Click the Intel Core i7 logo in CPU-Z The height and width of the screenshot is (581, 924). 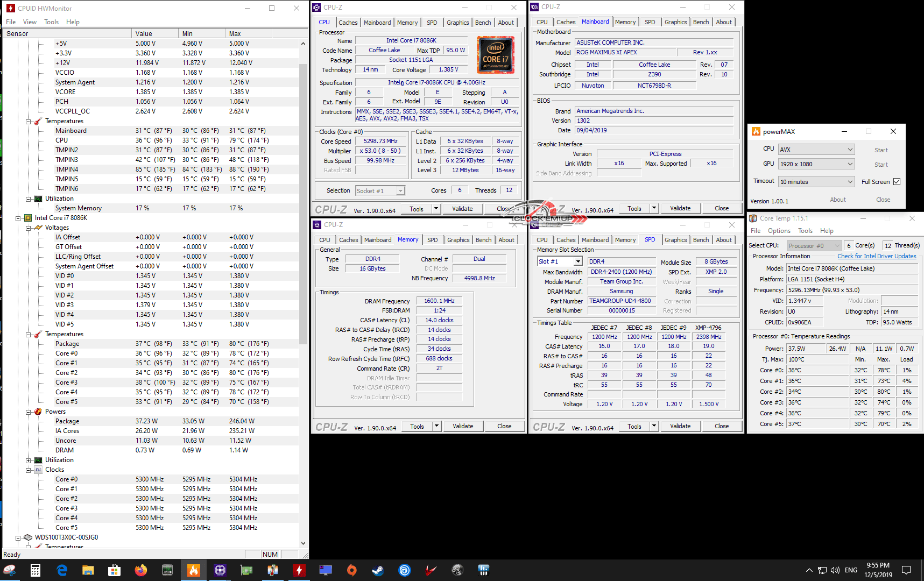tap(495, 55)
